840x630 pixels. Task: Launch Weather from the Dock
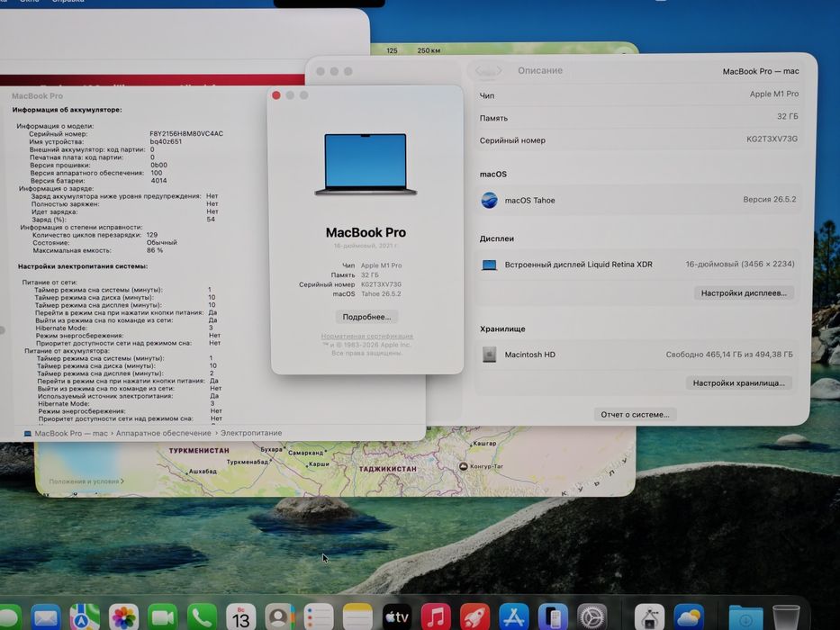tap(689, 617)
